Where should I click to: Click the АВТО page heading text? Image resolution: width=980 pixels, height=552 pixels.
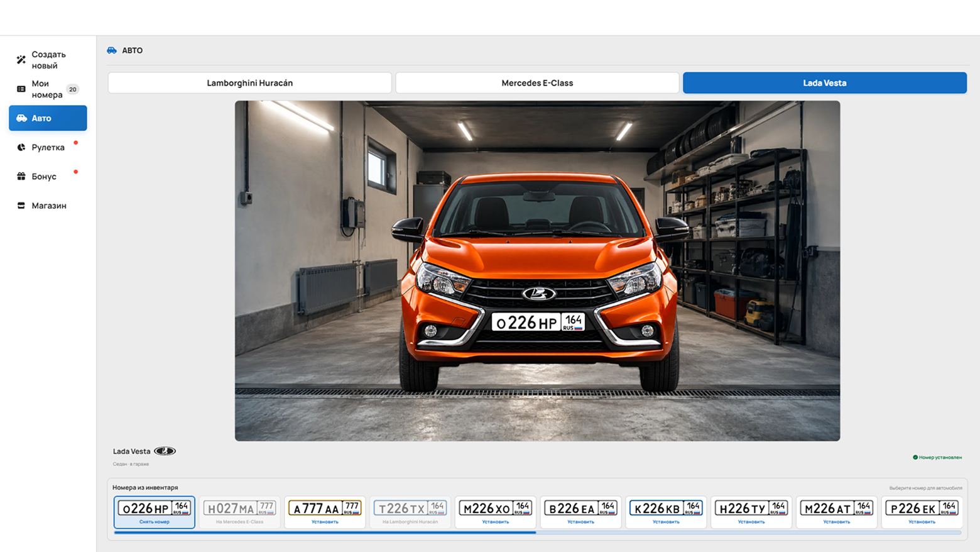[133, 50]
